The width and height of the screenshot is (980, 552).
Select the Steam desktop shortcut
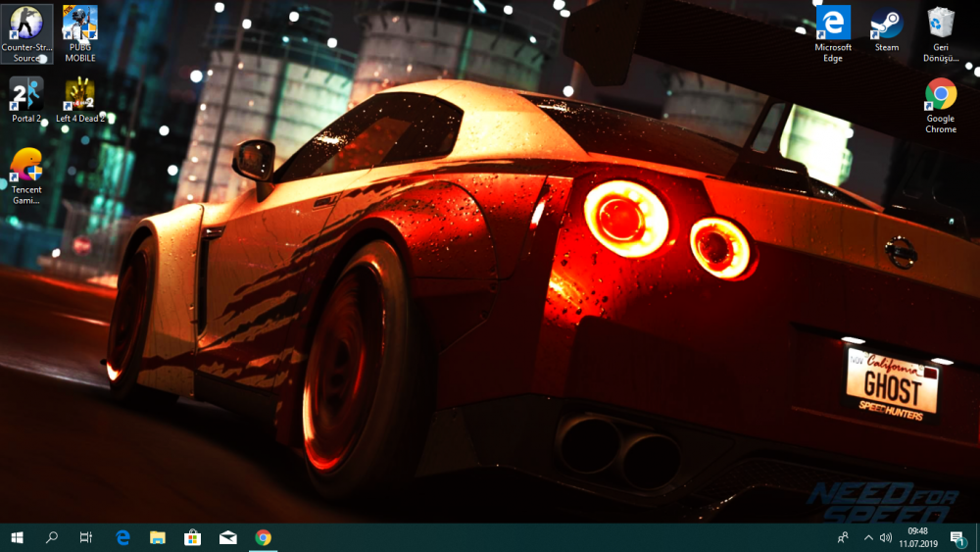(886, 25)
